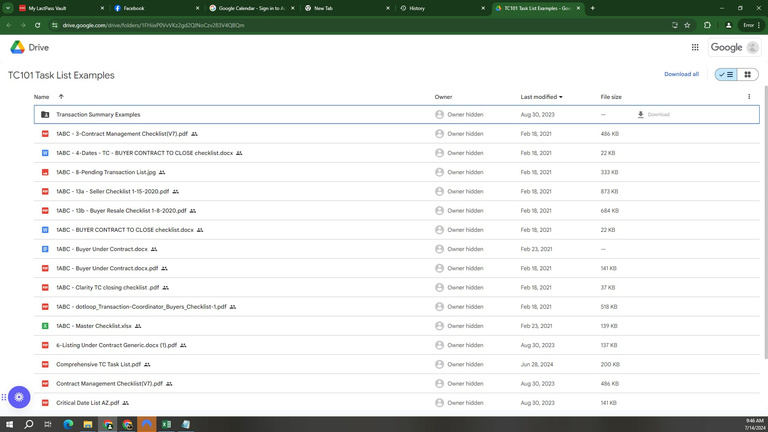Switch to grid layout view

pos(747,74)
